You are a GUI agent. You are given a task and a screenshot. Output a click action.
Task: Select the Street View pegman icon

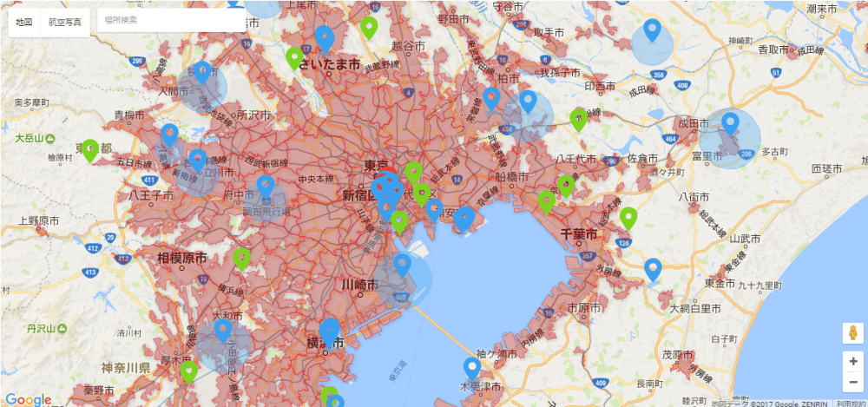[x=853, y=333]
